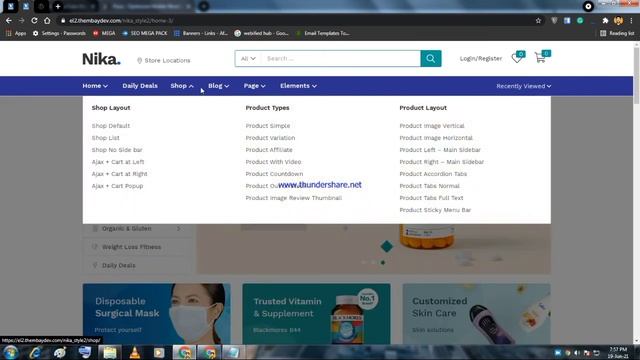640x360 pixels.
Task: Open file explorer folder in taskbar
Action: click(109, 352)
